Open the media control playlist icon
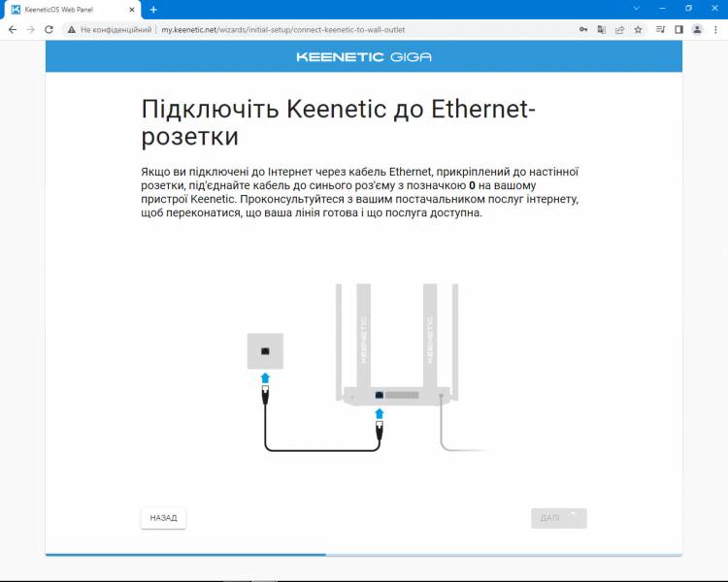 tap(660, 30)
